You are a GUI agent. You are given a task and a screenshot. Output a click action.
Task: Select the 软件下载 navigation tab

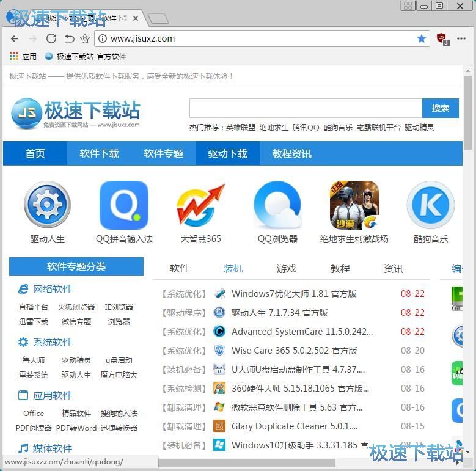pos(99,153)
